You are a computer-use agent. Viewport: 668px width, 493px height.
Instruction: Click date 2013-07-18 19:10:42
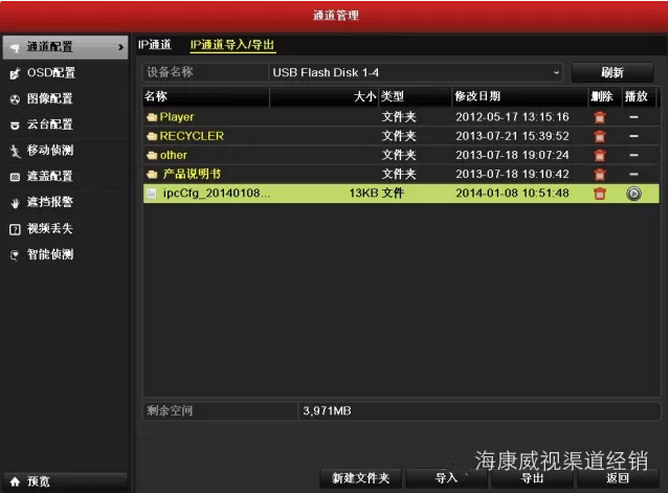[x=512, y=174]
